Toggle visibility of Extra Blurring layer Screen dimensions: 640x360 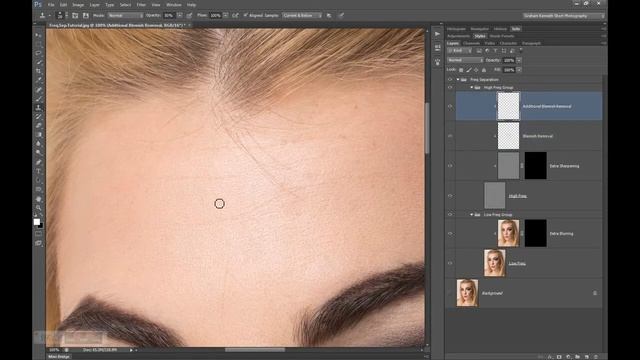pyautogui.click(x=450, y=233)
